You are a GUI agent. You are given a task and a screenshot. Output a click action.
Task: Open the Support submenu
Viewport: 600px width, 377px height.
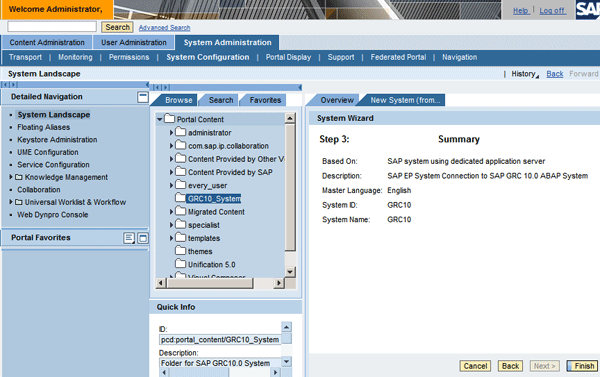tap(341, 57)
